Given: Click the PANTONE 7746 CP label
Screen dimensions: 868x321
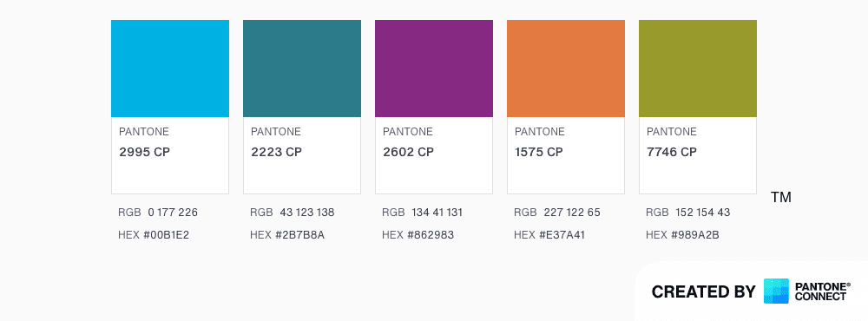Looking at the screenshot, I should click(672, 141).
